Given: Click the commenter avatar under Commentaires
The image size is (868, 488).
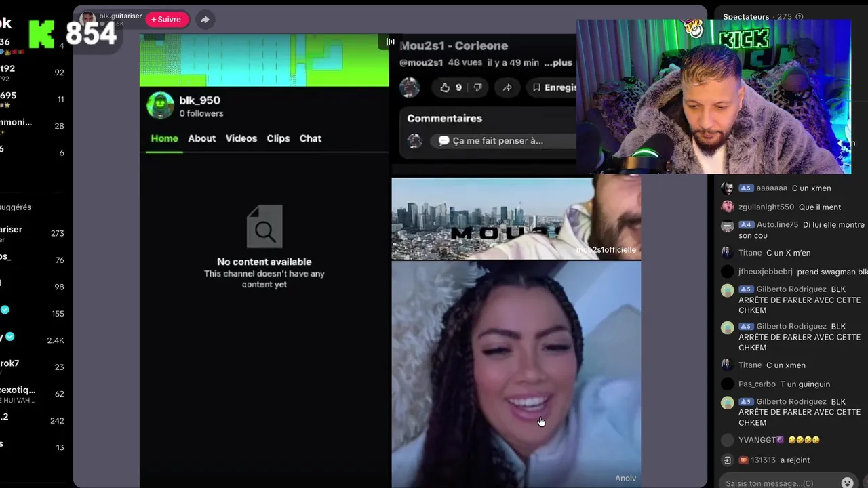Looking at the screenshot, I should (x=414, y=141).
